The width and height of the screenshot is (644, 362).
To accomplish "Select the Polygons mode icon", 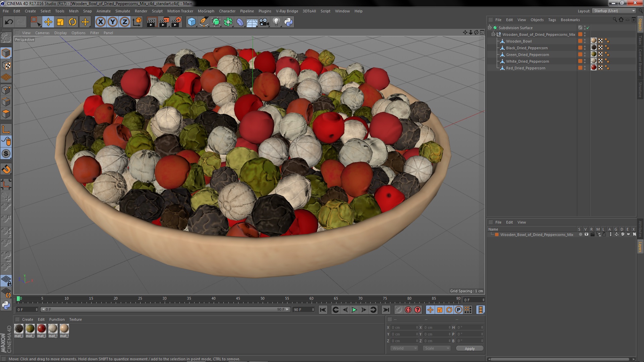I will pyautogui.click(x=6, y=114).
